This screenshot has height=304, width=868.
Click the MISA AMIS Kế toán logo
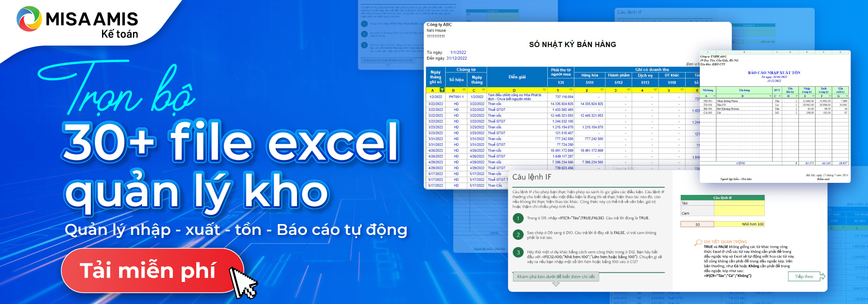(x=78, y=22)
